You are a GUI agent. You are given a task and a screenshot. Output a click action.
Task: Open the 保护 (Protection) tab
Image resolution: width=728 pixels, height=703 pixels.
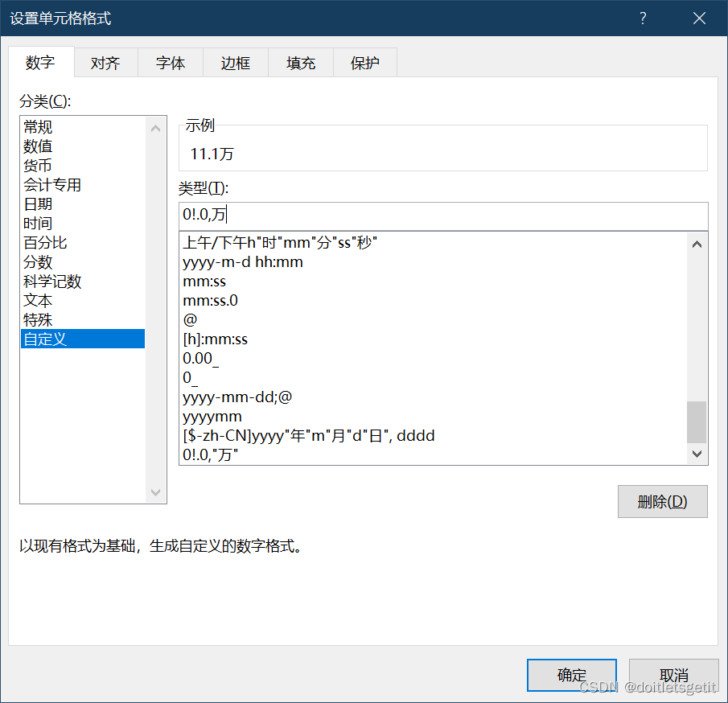point(365,62)
